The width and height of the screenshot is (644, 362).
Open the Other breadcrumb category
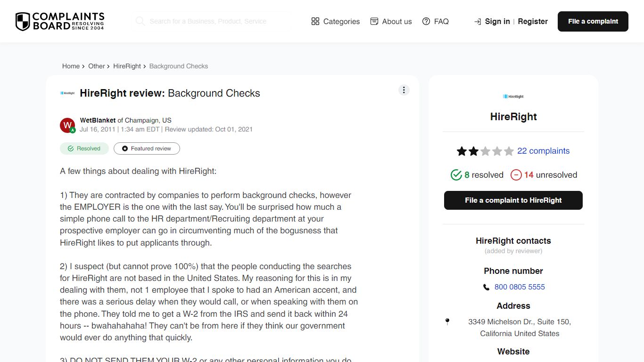coord(97,66)
